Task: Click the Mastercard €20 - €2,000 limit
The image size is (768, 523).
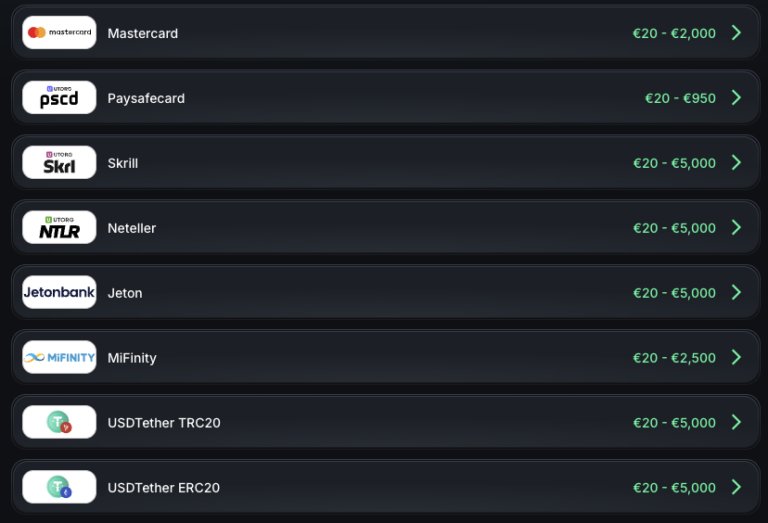Action: tap(674, 33)
